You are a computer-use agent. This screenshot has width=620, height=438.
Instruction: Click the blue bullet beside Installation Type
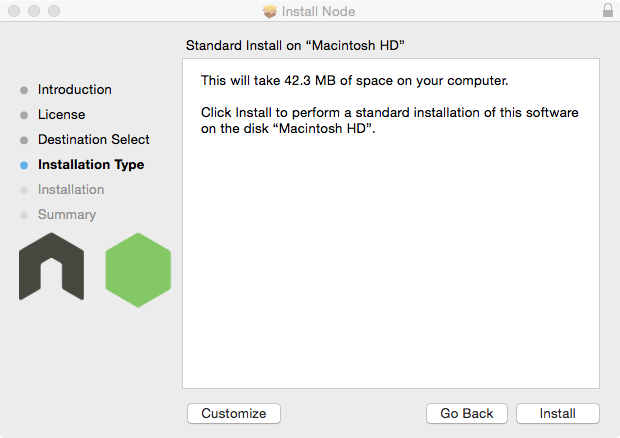24,165
